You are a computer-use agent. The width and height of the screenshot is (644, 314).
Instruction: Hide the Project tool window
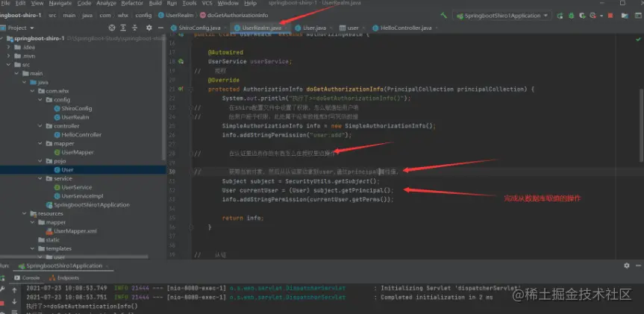[x=160, y=28]
